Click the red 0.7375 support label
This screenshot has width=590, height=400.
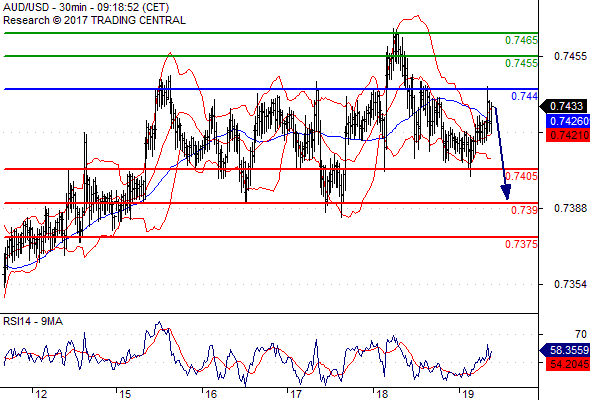[521, 244]
